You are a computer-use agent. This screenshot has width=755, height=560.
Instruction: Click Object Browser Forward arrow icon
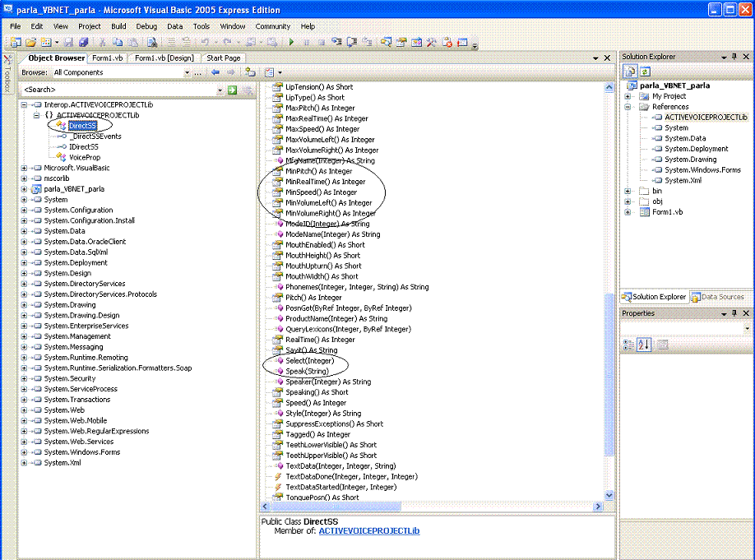(231, 72)
